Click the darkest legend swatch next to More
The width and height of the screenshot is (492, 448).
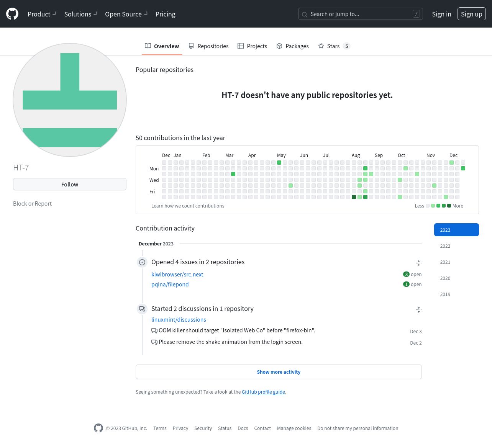pos(449,206)
